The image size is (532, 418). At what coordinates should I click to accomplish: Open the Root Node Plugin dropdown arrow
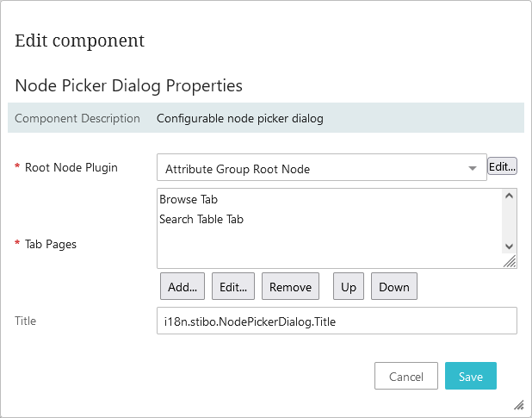[x=473, y=168]
